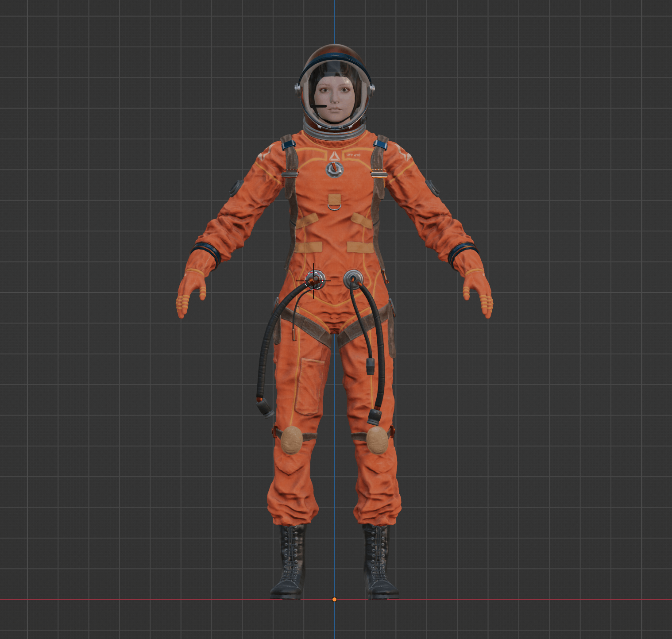Select the metal D-ring on the suit's torso
The image size is (672, 639).
pyautogui.click(x=335, y=205)
